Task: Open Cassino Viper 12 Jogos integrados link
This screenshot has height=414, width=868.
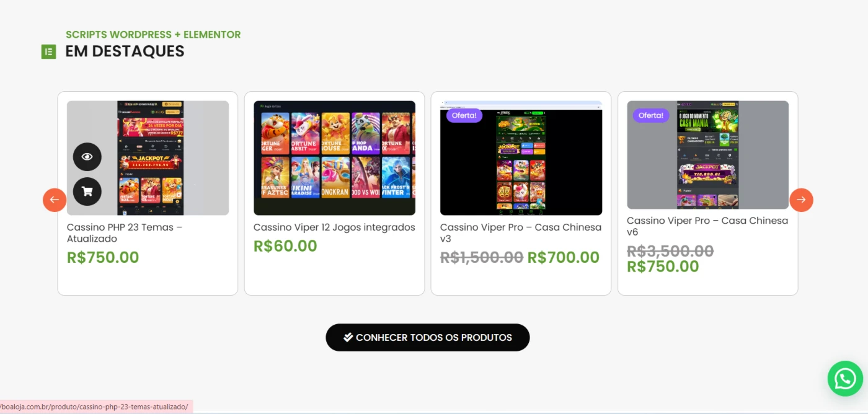Action: coord(334,227)
